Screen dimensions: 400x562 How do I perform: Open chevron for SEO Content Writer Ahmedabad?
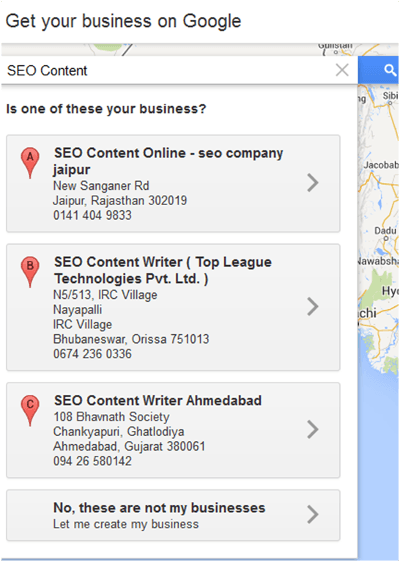(x=313, y=429)
